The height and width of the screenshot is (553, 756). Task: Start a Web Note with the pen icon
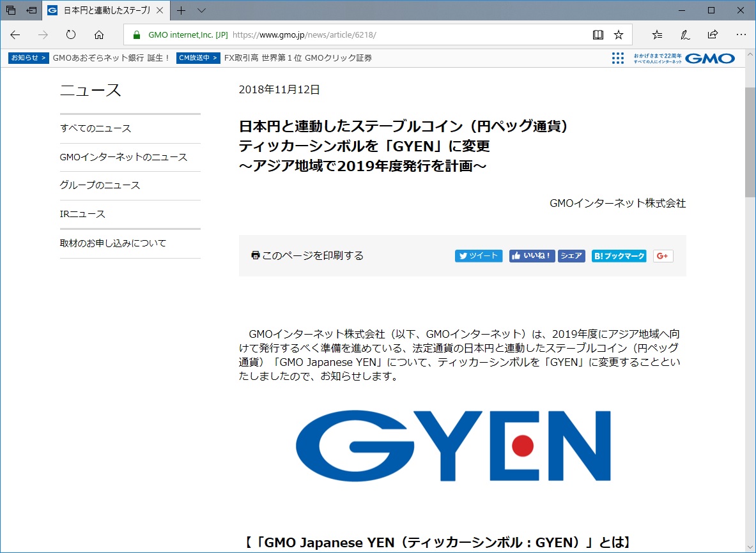point(685,34)
